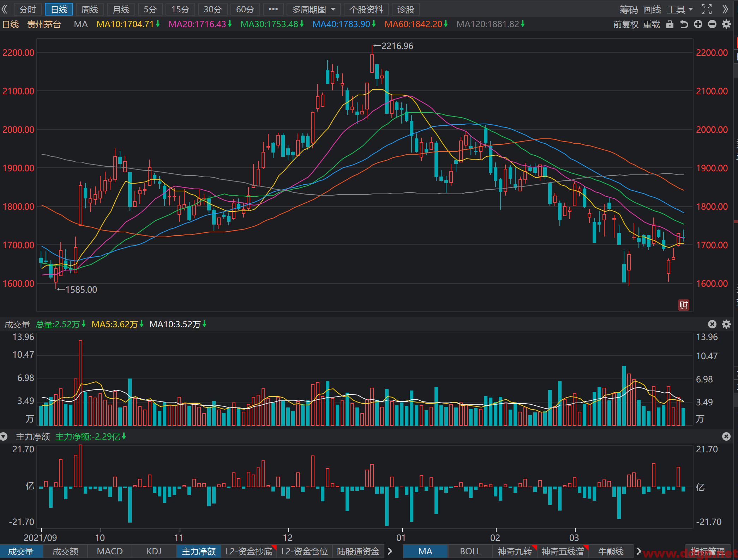Screen dimensions: 738x560
Task: Switch to 60分 minute chart
Action: (x=245, y=10)
